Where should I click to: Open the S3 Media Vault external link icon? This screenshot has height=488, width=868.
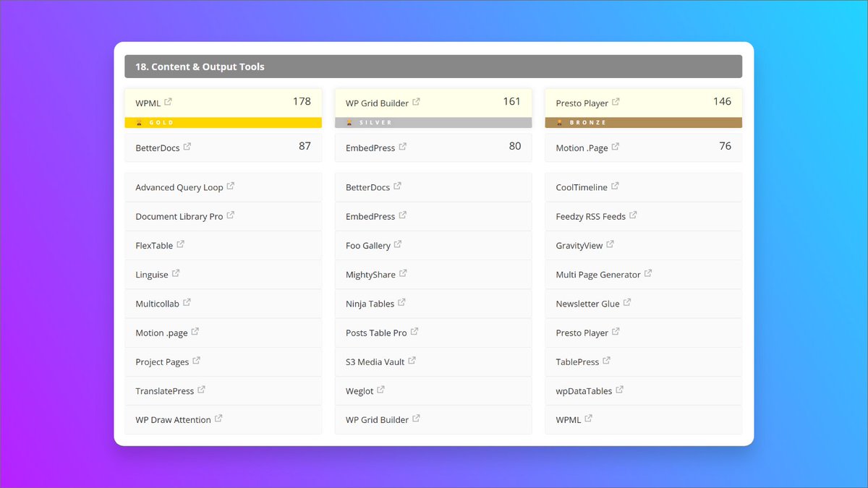pos(412,360)
